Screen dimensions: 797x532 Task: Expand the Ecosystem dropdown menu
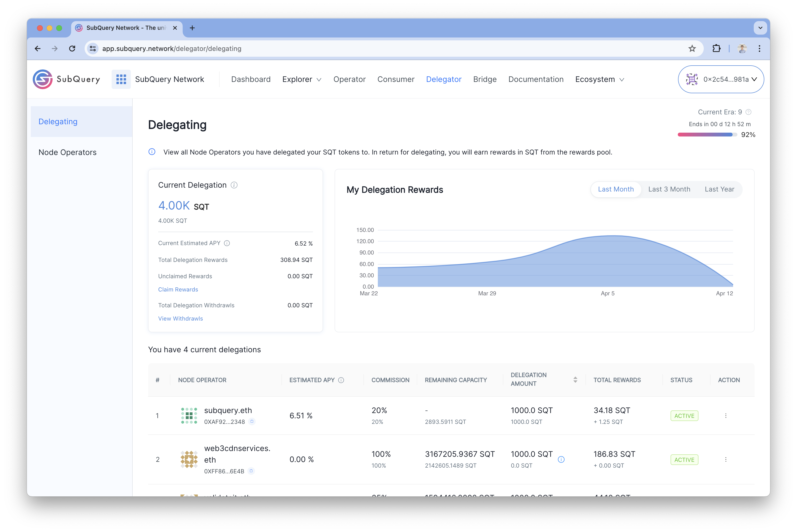pos(599,79)
